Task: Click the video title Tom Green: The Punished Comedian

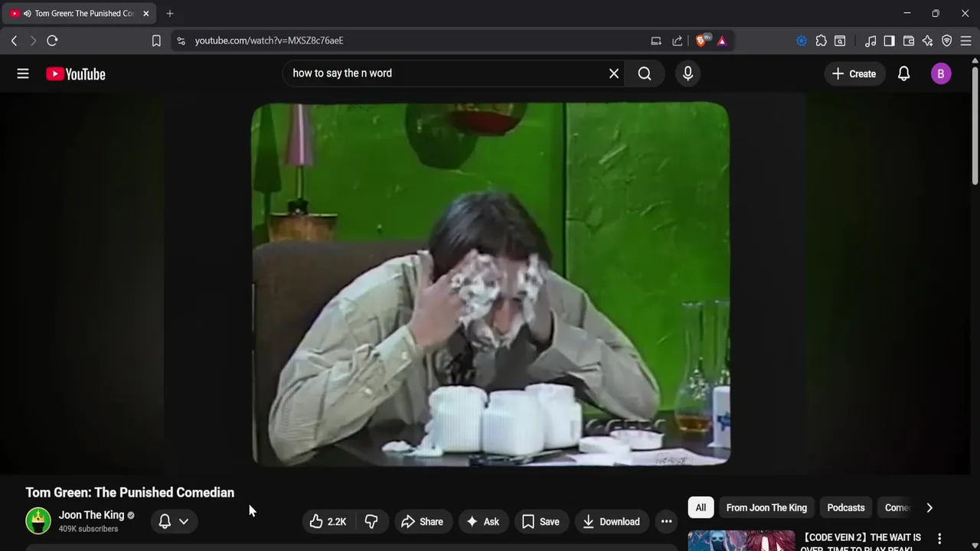Action: tap(129, 492)
